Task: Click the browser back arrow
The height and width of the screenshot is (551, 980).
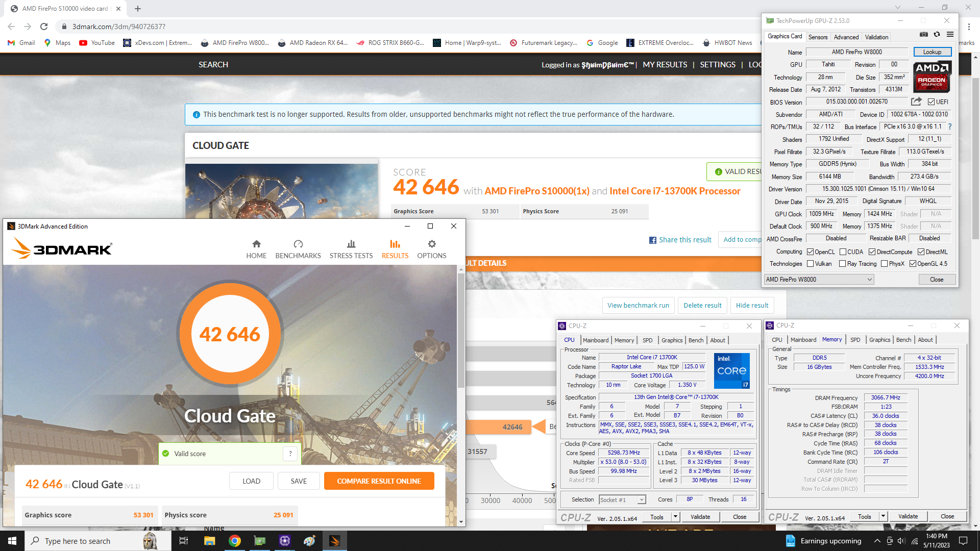Action: point(11,27)
